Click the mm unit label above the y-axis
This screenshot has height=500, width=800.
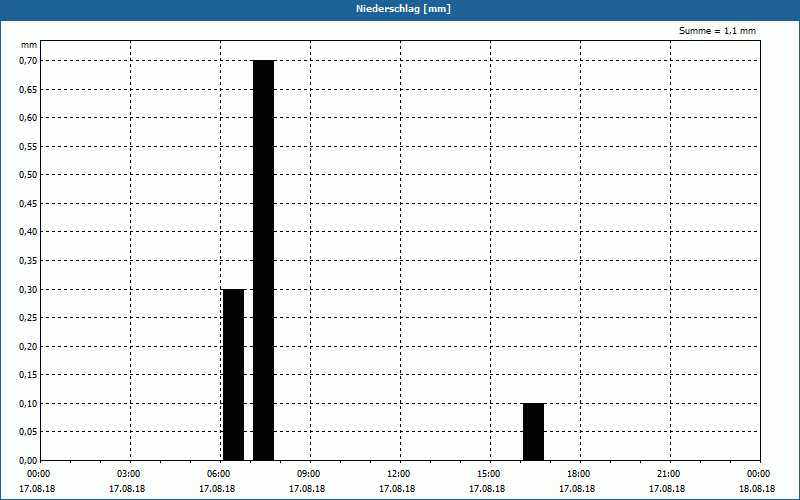pyautogui.click(x=29, y=45)
